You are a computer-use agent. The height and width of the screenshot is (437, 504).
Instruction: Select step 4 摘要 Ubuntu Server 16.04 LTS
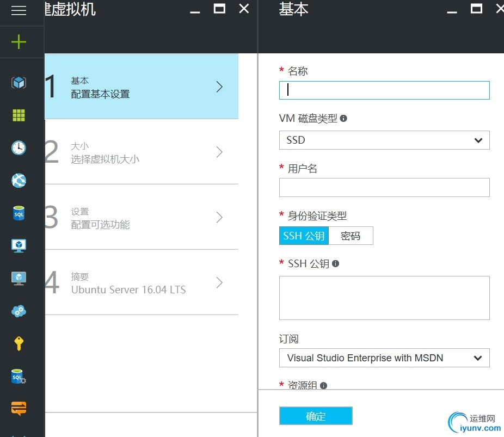tap(142, 282)
